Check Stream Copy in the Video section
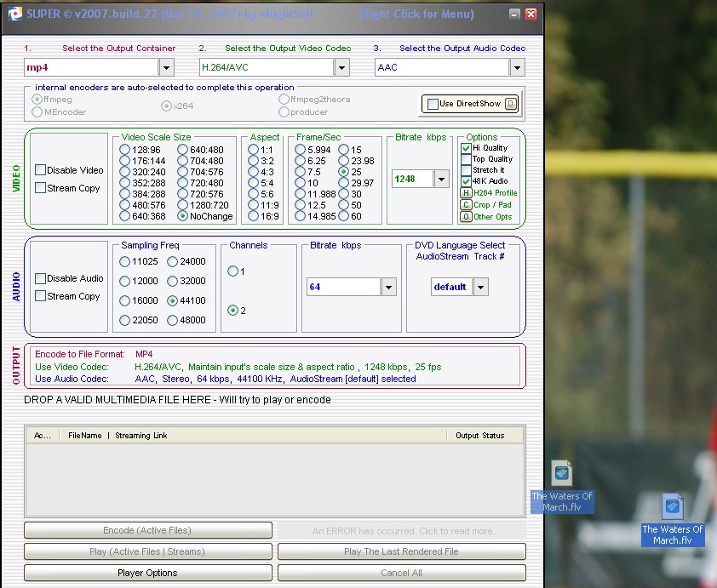 pyautogui.click(x=40, y=188)
